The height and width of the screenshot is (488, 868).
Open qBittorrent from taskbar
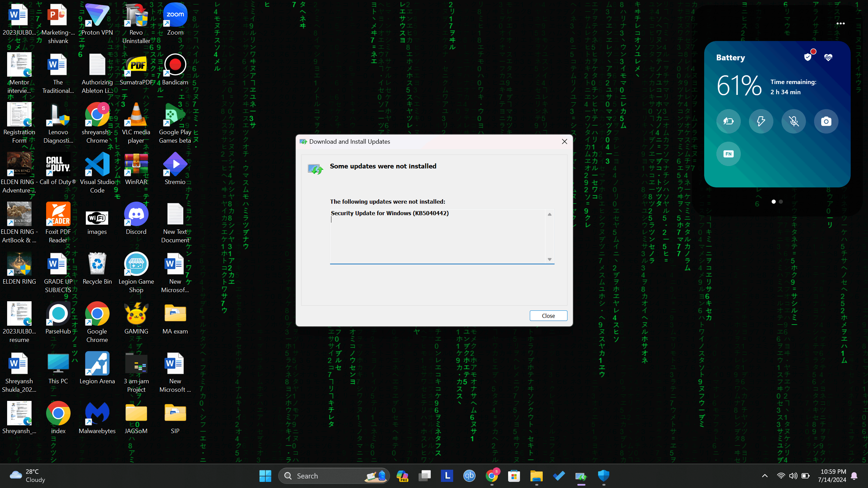click(x=469, y=476)
